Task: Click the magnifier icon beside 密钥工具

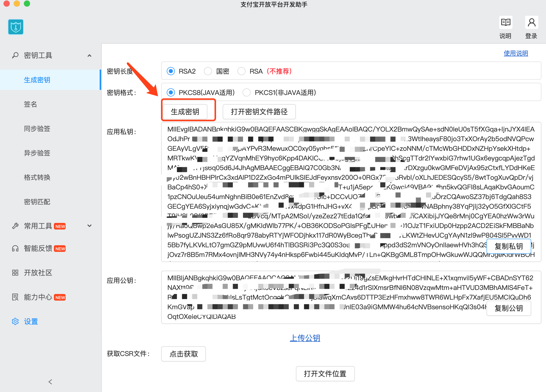Action: coord(15,55)
